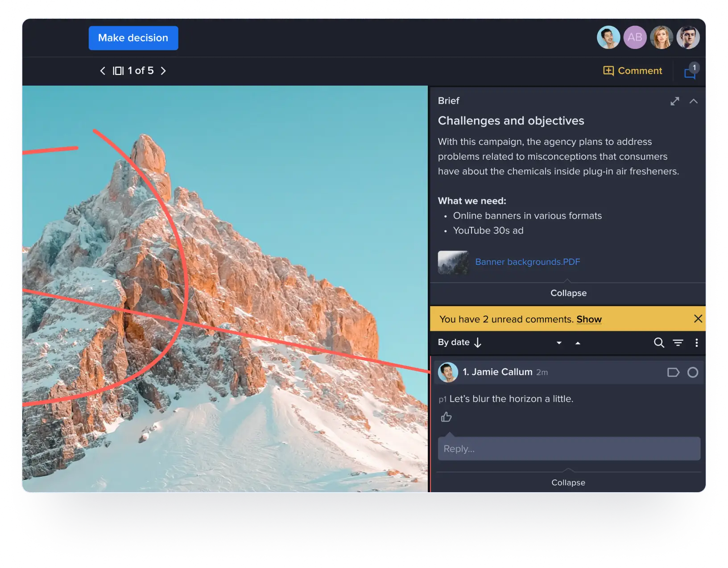Click the Reply input field

click(x=569, y=449)
